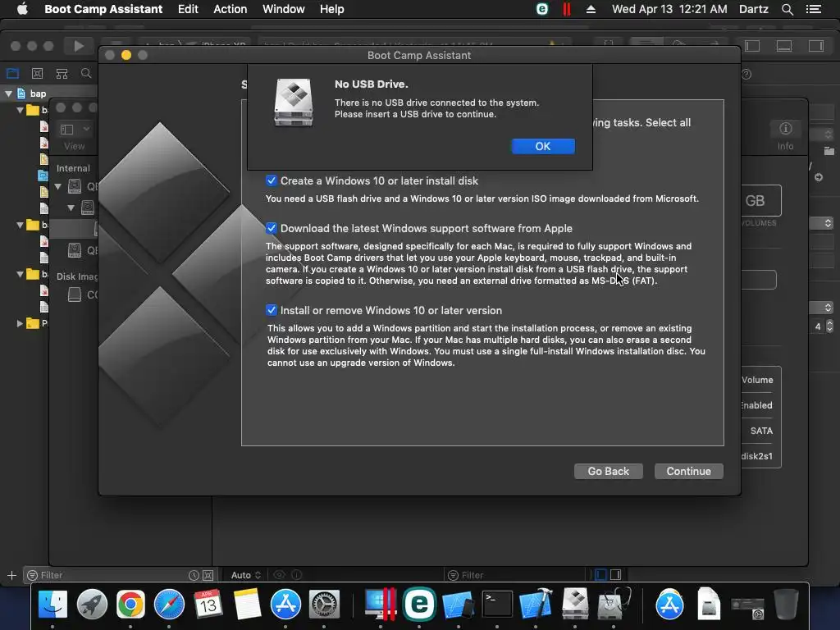Open the Boot Camp Assistant menu
The image size is (840, 630).
click(103, 9)
